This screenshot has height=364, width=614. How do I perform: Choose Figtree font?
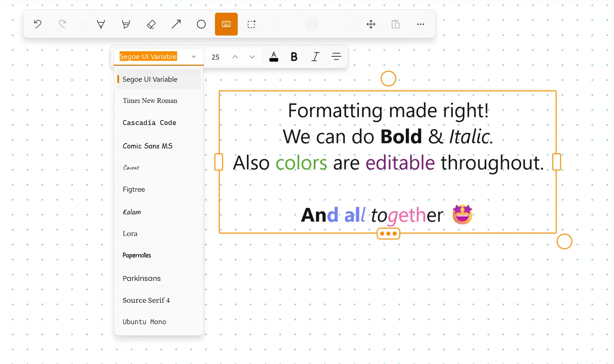click(x=159, y=189)
